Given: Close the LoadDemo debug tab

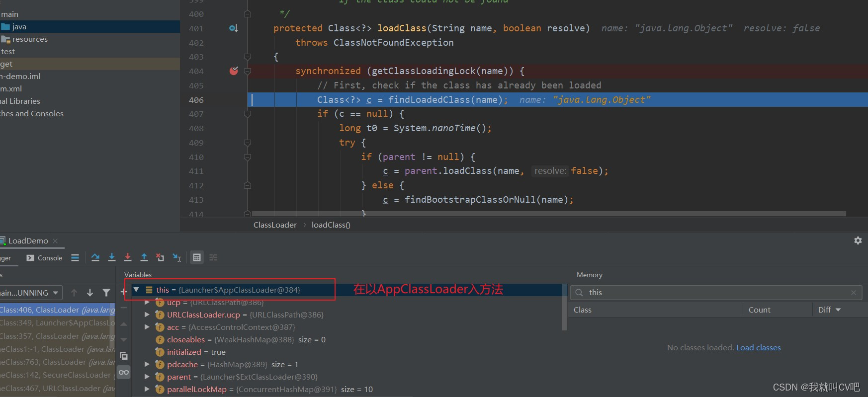Looking at the screenshot, I should coord(55,241).
